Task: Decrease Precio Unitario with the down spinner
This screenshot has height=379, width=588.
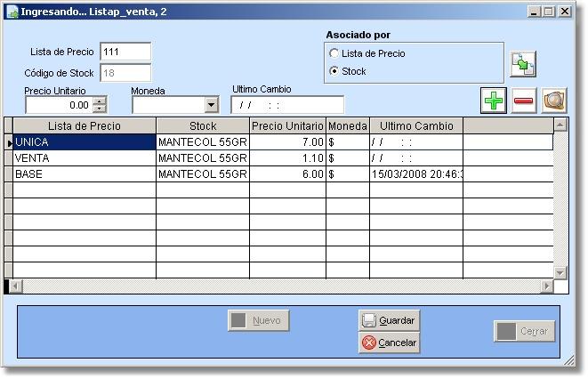Action: point(100,109)
